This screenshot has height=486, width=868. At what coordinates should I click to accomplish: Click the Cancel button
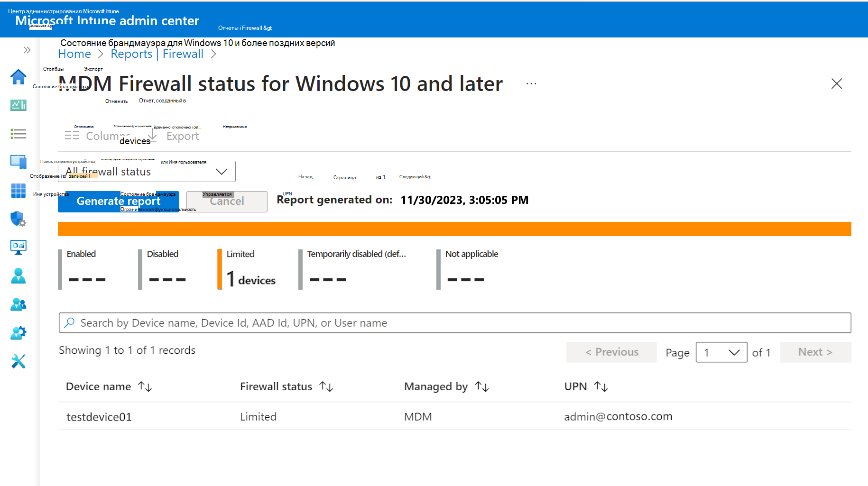click(x=227, y=202)
